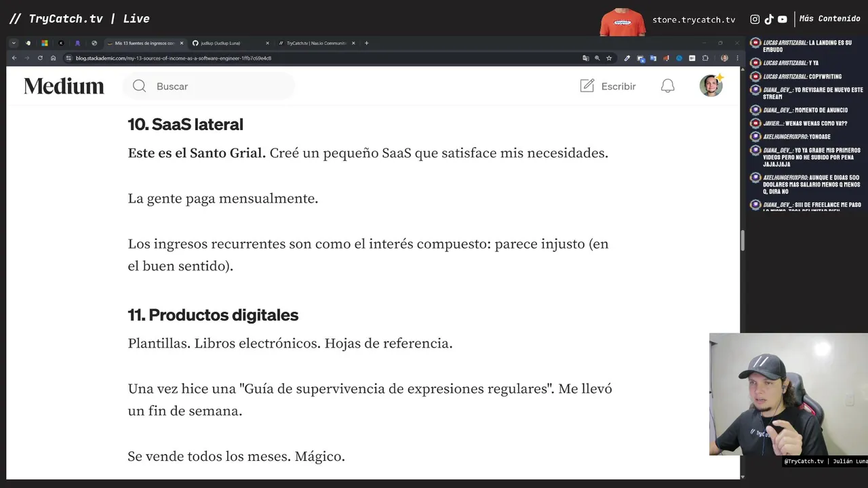868x488 pixels.
Task: Click 'La gente paga mensualmente.' paragraph
Action: [x=222, y=199]
